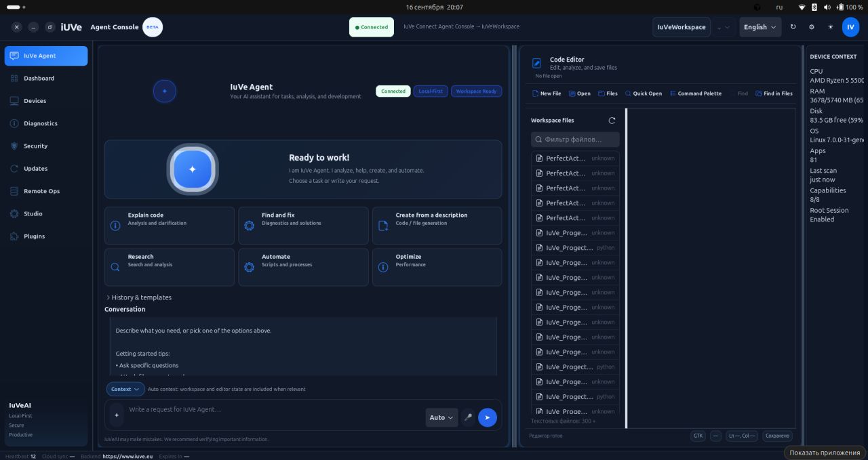Open the Auto mode dropdown in chat input
This screenshot has width=868, height=460.
click(441, 417)
